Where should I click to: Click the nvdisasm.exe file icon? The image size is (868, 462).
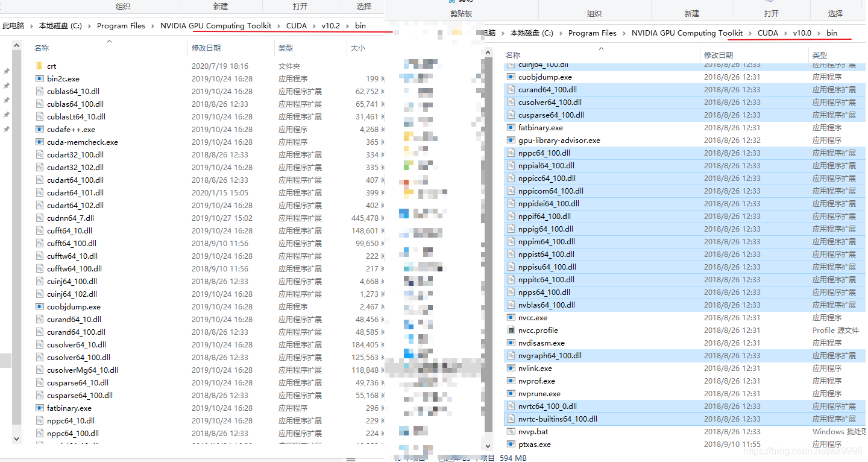coord(511,343)
